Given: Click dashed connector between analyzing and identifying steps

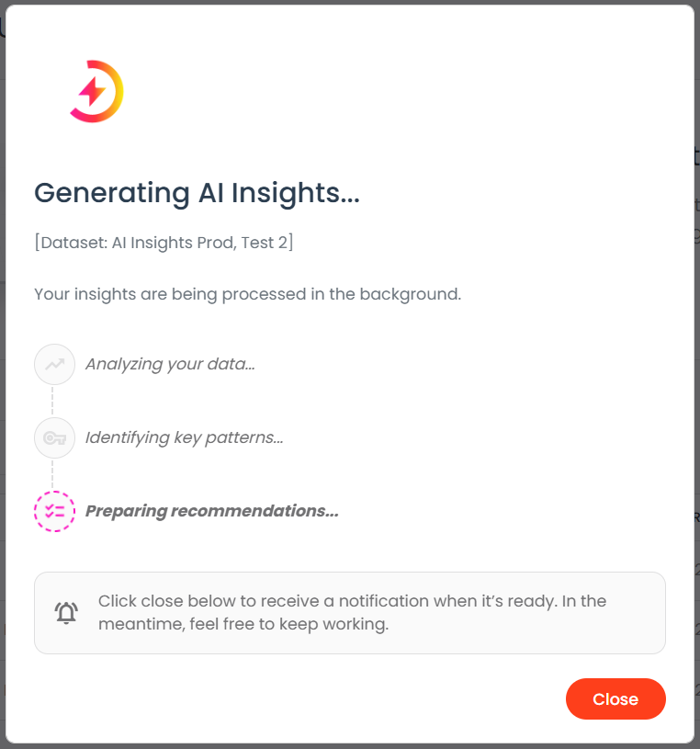Looking at the screenshot, I should pyautogui.click(x=53, y=401).
